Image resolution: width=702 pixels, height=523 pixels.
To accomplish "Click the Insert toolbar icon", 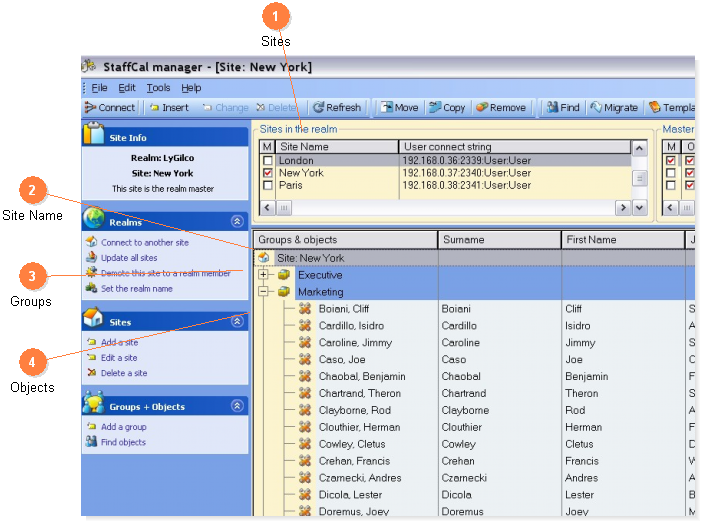I will pyautogui.click(x=154, y=107).
